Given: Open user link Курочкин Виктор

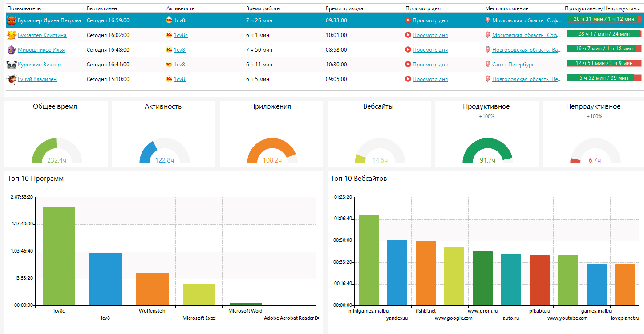Looking at the screenshot, I should point(39,65).
